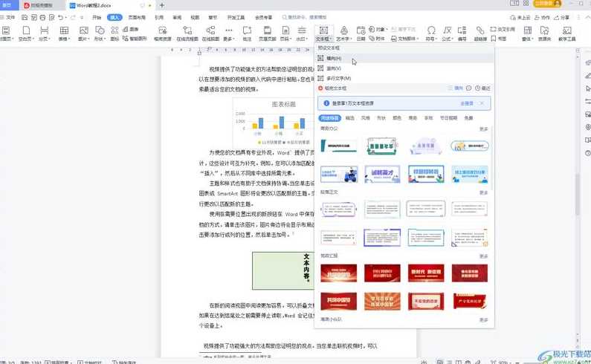Screen dimensions: 591x364
Task: Expand the shapes dropdown arrow
Action: click(103, 39)
